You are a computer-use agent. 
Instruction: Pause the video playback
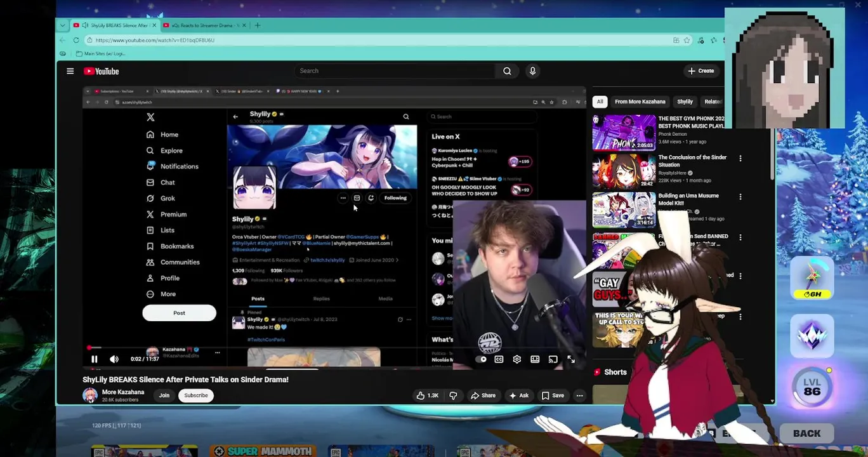pyautogui.click(x=94, y=359)
